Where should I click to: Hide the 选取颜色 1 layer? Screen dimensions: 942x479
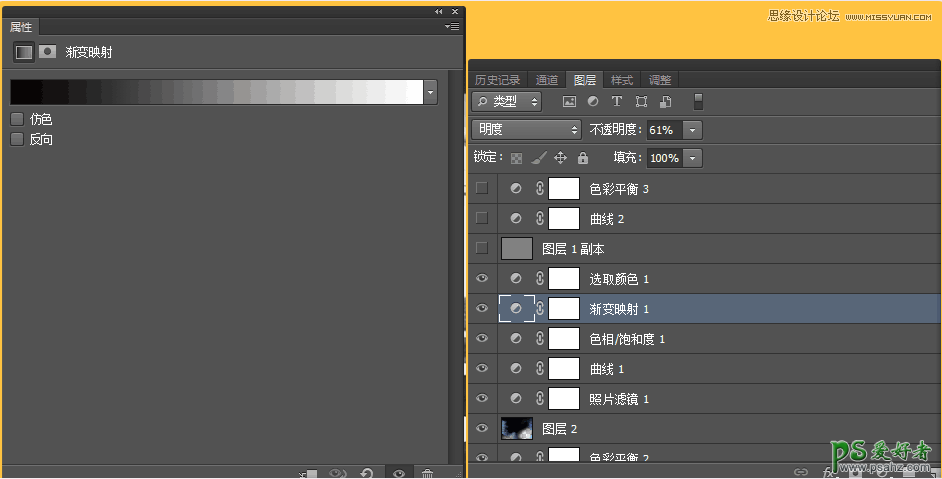click(482, 278)
